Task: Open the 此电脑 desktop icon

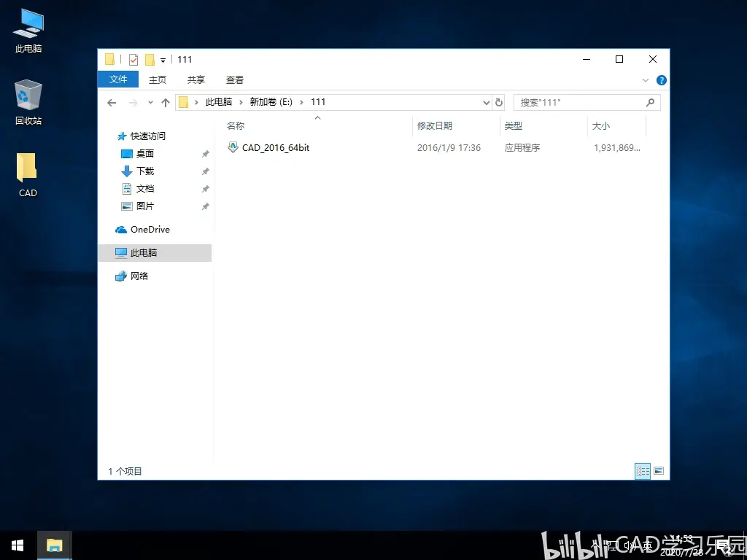Action: 28,31
